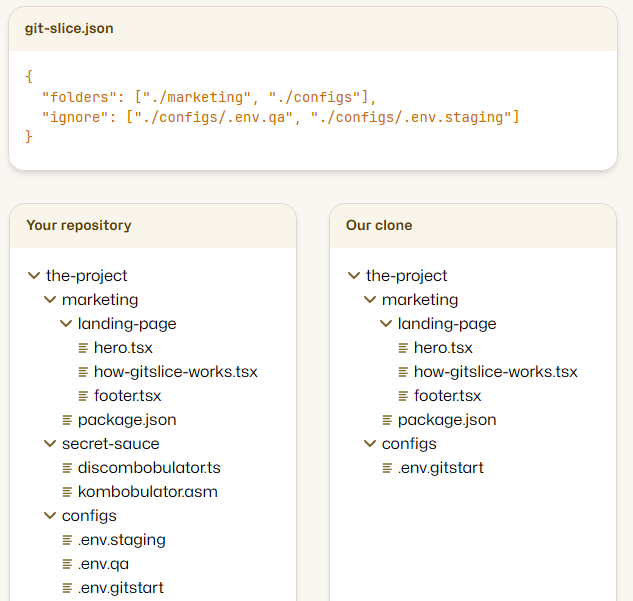Click file icon of .env.gitstart in Our clone
The image size is (633, 601).
(x=387, y=468)
